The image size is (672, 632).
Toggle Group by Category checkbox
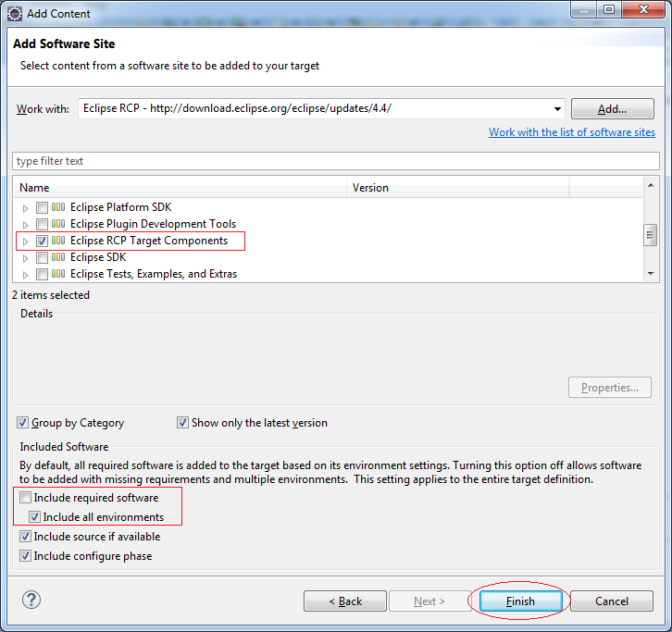[x=23, y=423]
